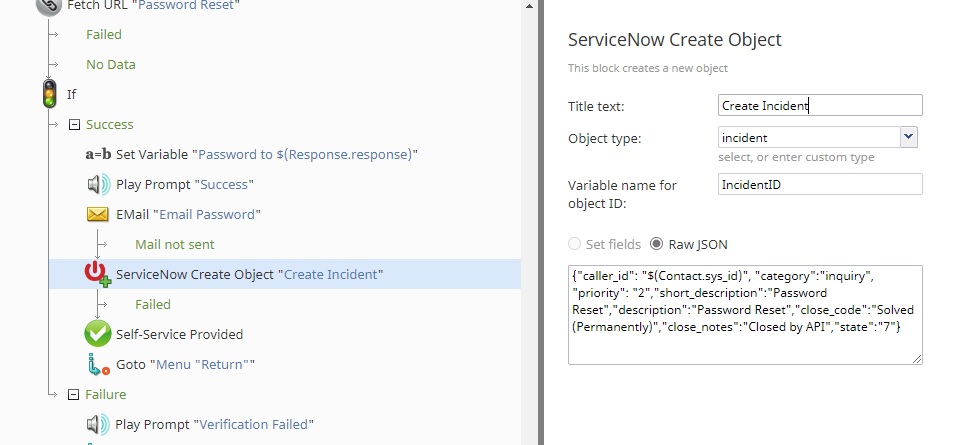Select the If block label
956x445 pixels.
point(71,94)
